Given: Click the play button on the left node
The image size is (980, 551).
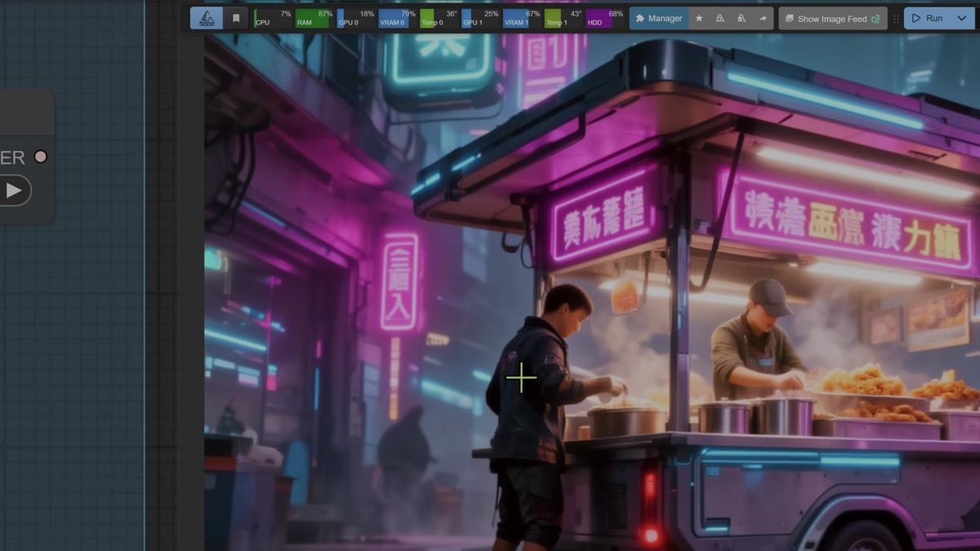Looking at the screenshot, I should coord(13,190).
